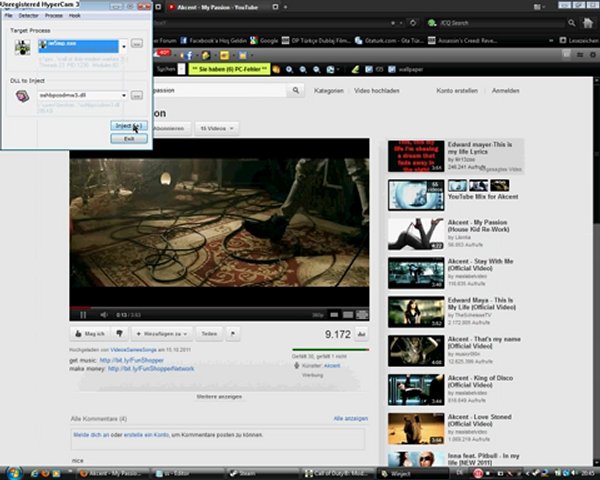This screenshot has height=480, width=600.
Task: Click the thumbs-down dislike icon
Action: [x=118, y=333]
